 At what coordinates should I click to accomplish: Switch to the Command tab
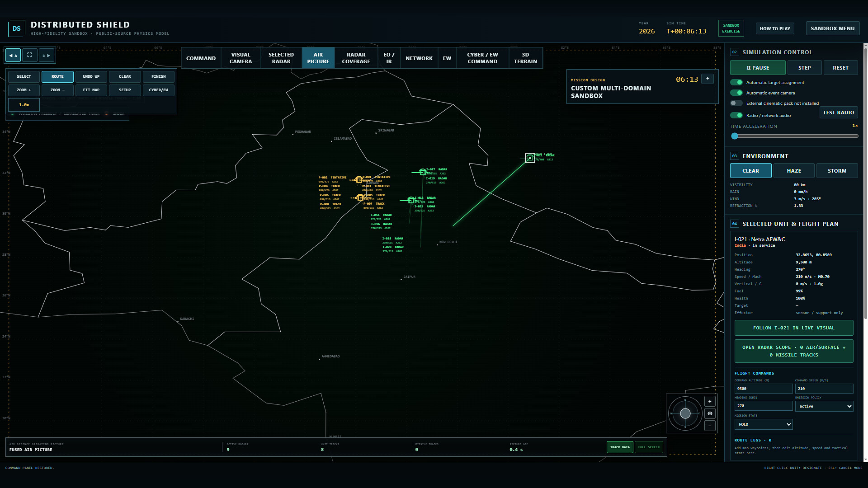tap(201, 58)
